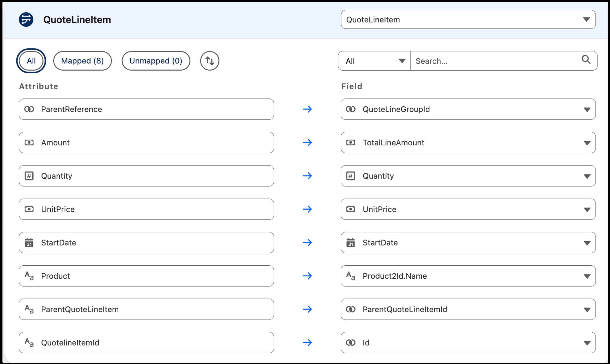Click the search magnifier icon

point(586,60)
